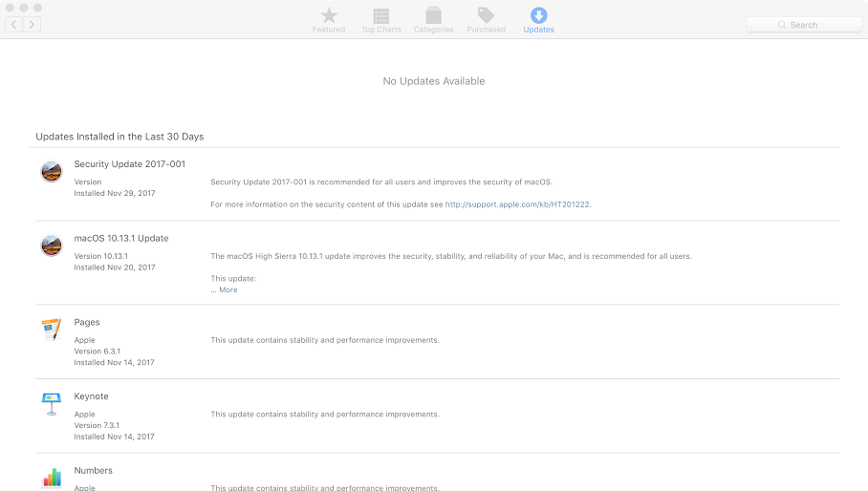
Task: Click 'Installed Nov 20, 2017' text
Action: (x=115, y=267)
